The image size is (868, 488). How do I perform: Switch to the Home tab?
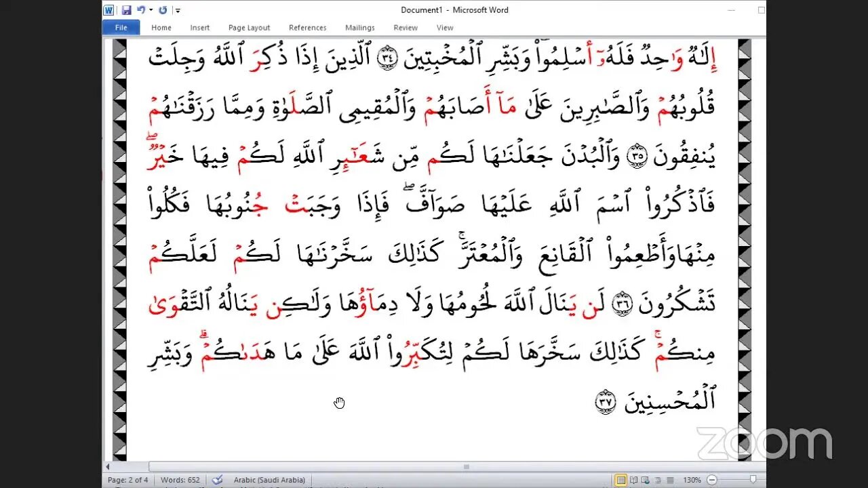pyautogui.click(x=161, y=28)
